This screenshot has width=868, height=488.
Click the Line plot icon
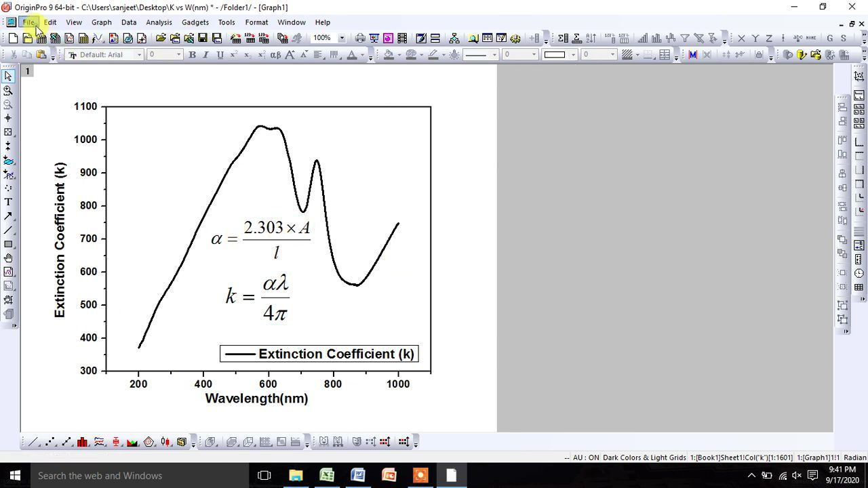33,442
